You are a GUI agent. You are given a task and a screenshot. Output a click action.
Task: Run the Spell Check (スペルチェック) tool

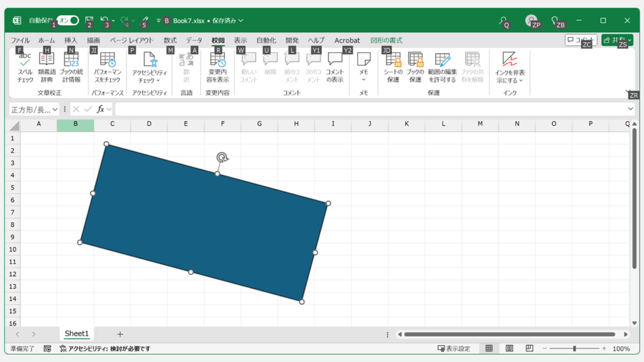tap(25, 68)
